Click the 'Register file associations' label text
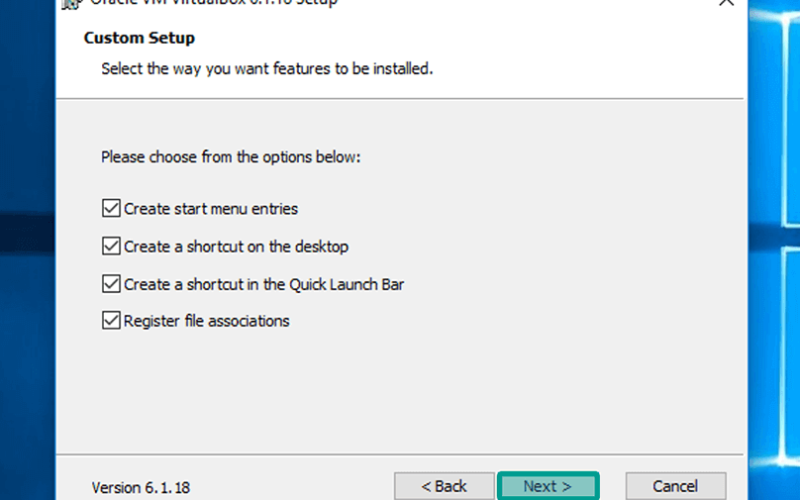This screenshot has height=500, width=800. point(207,321)
